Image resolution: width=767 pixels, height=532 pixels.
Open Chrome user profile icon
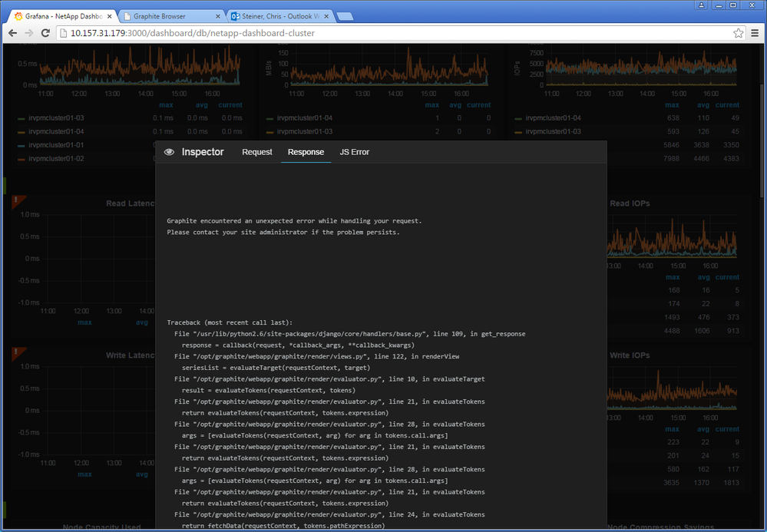pos(702,5)
